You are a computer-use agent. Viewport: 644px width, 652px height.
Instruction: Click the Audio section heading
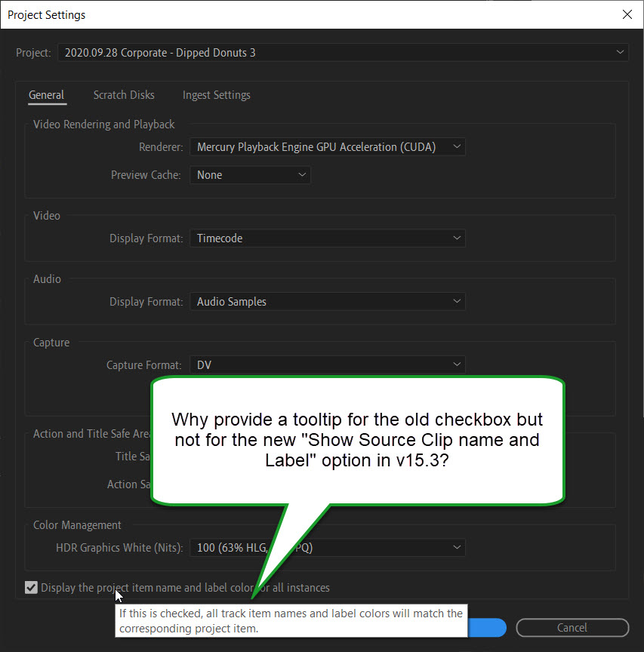click(47, 279)
